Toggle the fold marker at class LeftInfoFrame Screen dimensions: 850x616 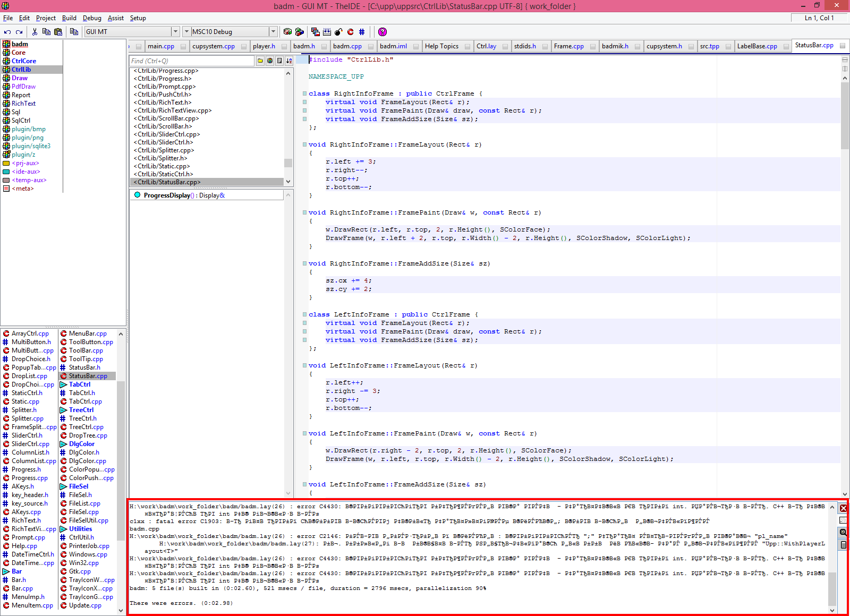(304, 314)
